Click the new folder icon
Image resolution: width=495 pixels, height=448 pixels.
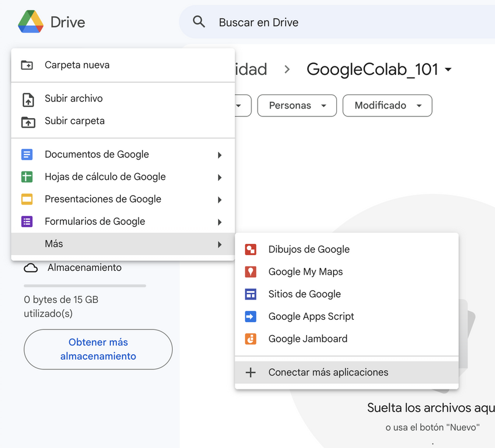[27, 65]
